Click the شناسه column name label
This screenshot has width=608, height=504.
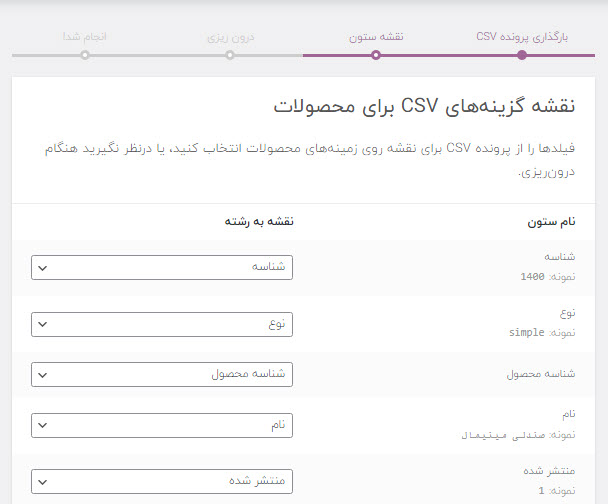[560, 257]
